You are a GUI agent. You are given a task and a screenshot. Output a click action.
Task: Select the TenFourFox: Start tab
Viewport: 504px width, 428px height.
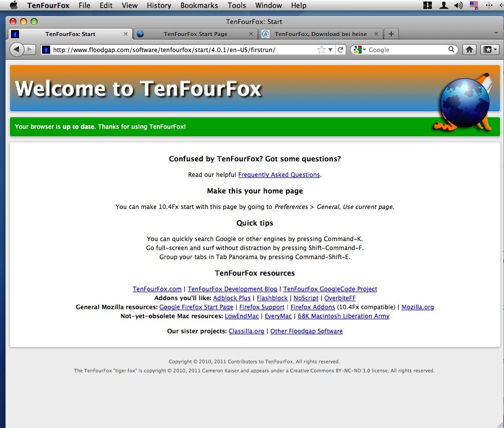[70, 34]
